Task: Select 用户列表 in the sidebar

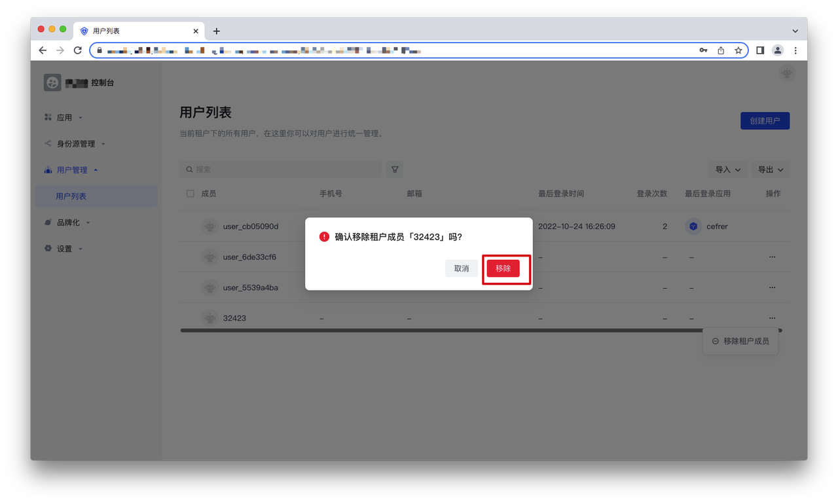Action: coord(71,196)
